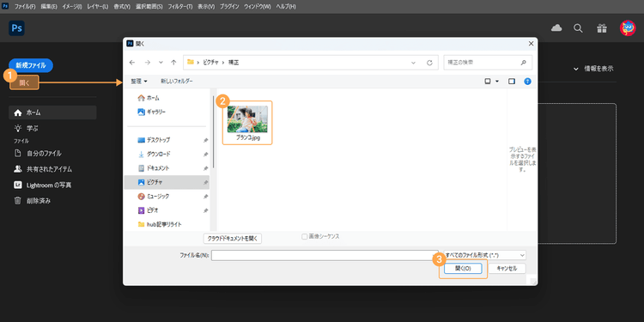Open the file dialog help icon
This screenshot has width=644, height=322.
pyautogui.click(x=528, y=82)
